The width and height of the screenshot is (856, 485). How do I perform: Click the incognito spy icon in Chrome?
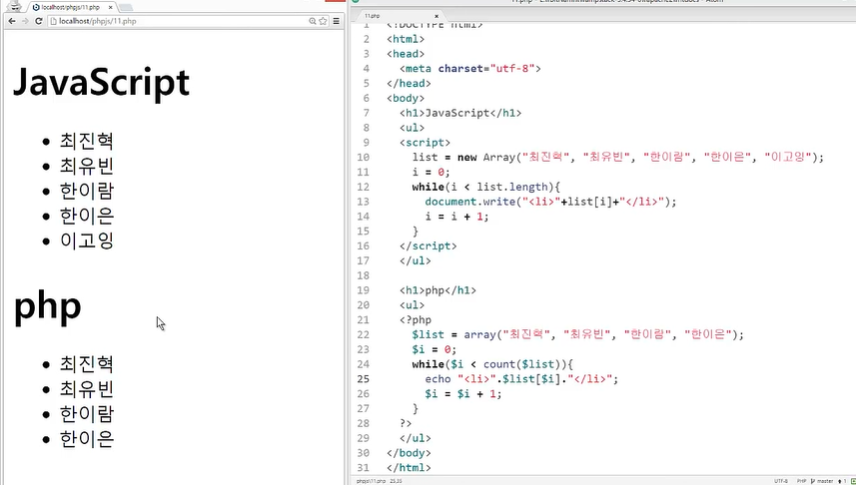(x=15, y=6)
